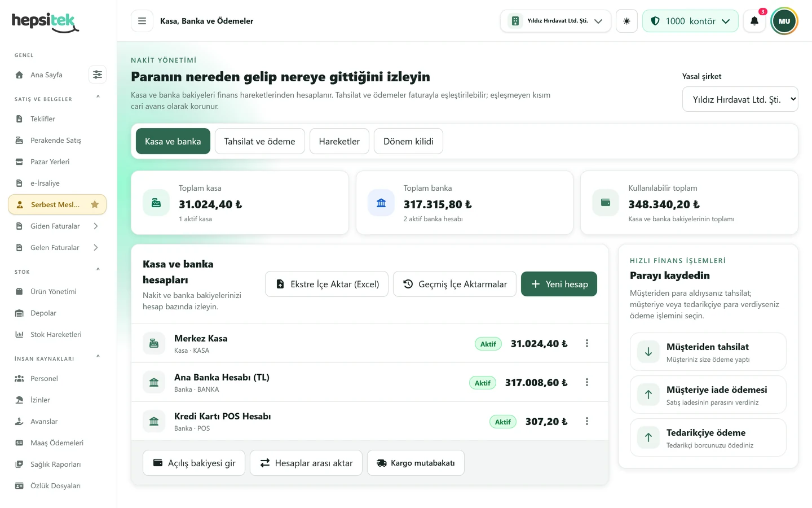Expand the 1000 kontör dropdown
This screenshot has height=508, width=812.
(690, 21)
